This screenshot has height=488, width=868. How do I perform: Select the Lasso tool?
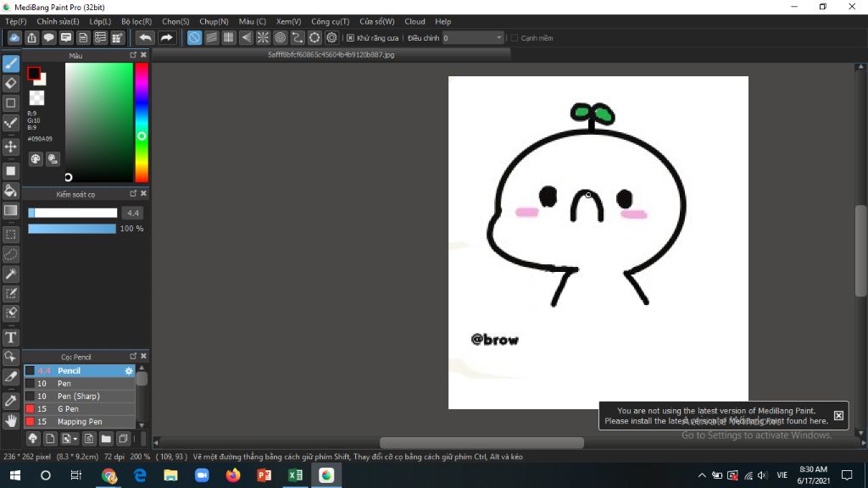tap(10, 254)
